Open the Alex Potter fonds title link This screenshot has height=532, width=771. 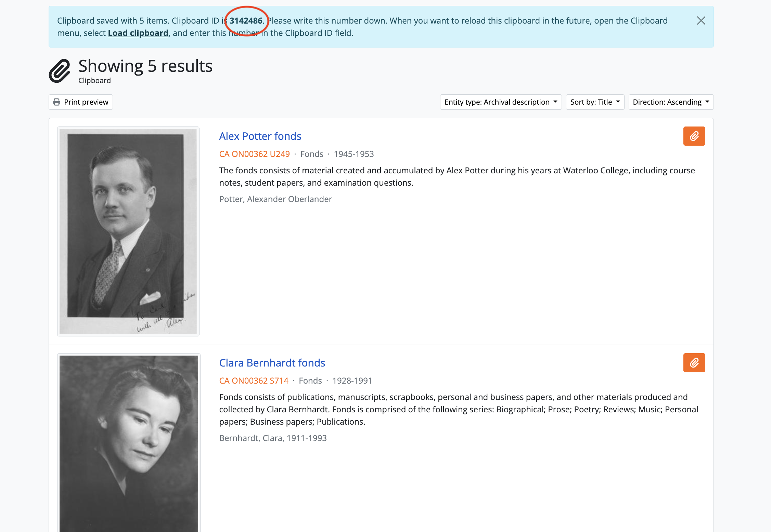click(260, 136)
